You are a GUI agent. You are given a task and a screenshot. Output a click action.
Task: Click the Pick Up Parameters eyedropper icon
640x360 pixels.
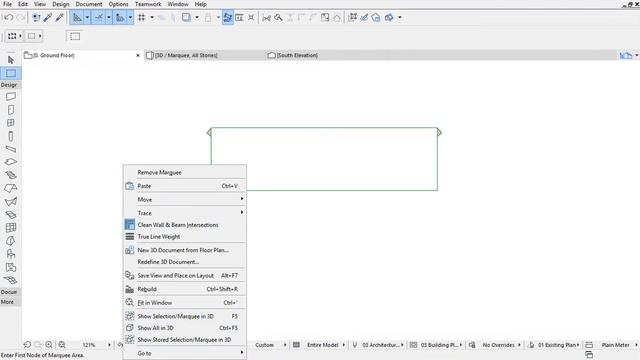[x=48, y=18]
